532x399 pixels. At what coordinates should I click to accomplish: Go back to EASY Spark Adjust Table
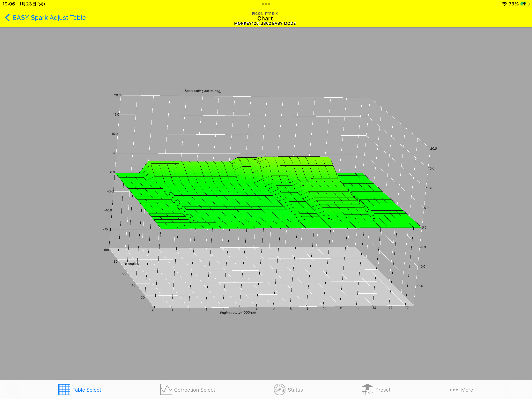(x=49, y=18)
